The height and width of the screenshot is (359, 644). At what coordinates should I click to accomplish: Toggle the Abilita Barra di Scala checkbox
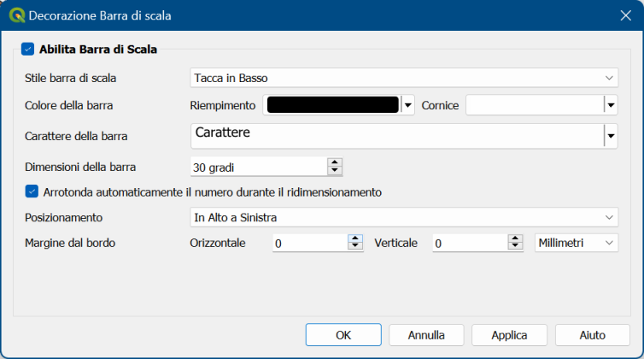pyautogui.click(x=27, y=50)
